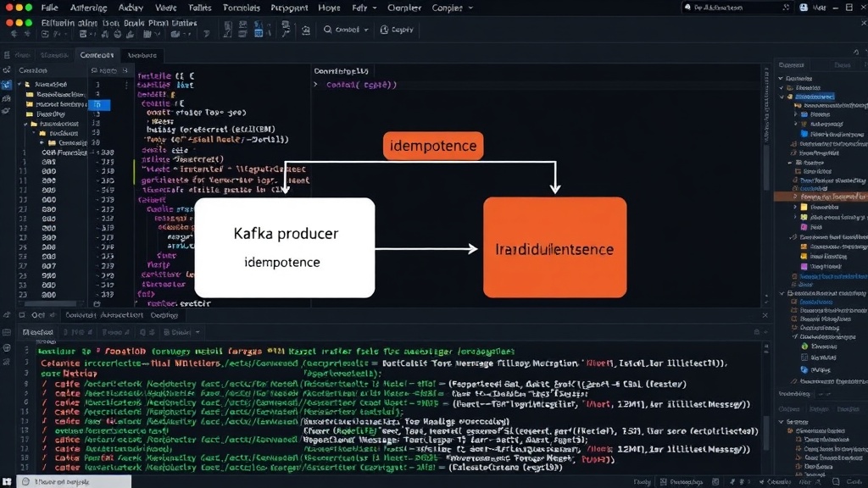The height and width of the screenshot is (488, 868).
Task: Click the top icon in left activity sidebar
Action: click(x=6, y=70)
